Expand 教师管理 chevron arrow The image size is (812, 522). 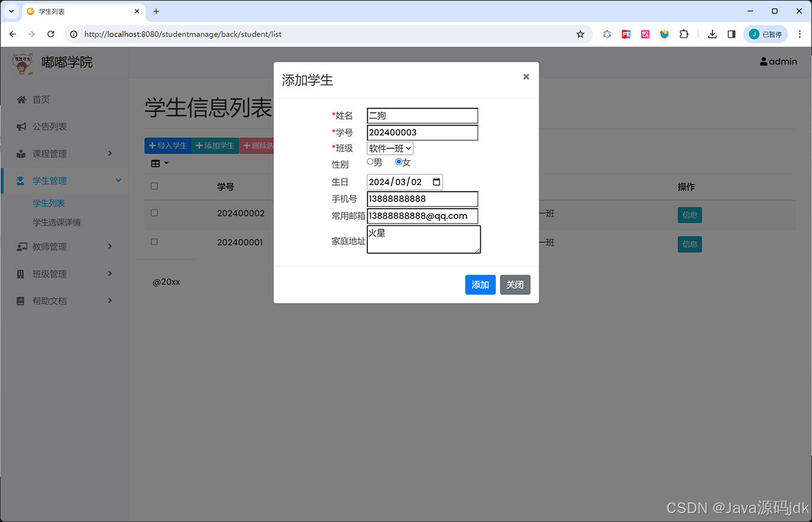click(x=110, y=246)
